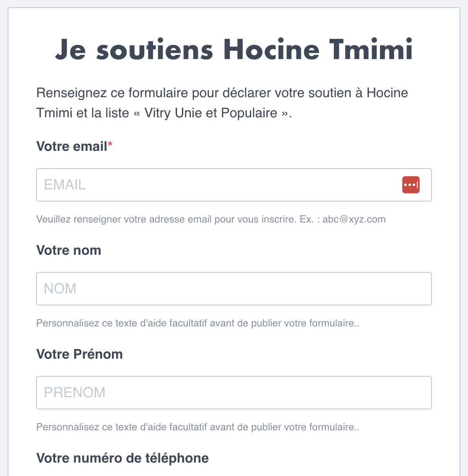Click the help text below the PRENOM field
This screenshot has height=476, width=468.
click(x=198, y=427)
